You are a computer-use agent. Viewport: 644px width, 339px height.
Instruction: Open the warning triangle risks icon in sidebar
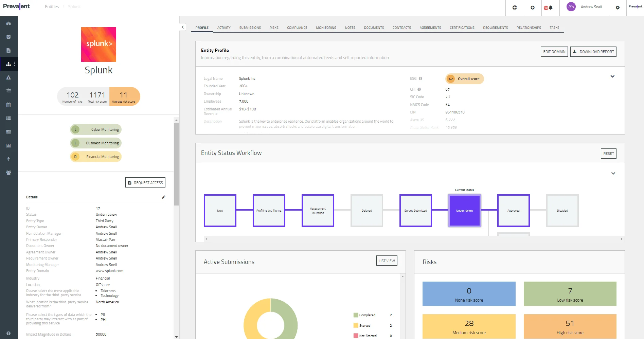[x=8, y=77]
